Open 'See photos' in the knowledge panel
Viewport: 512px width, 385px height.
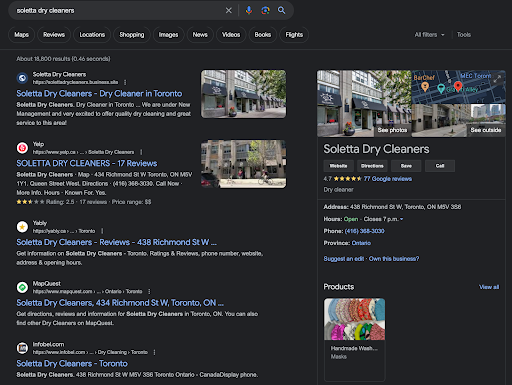[x=392, y=130]
